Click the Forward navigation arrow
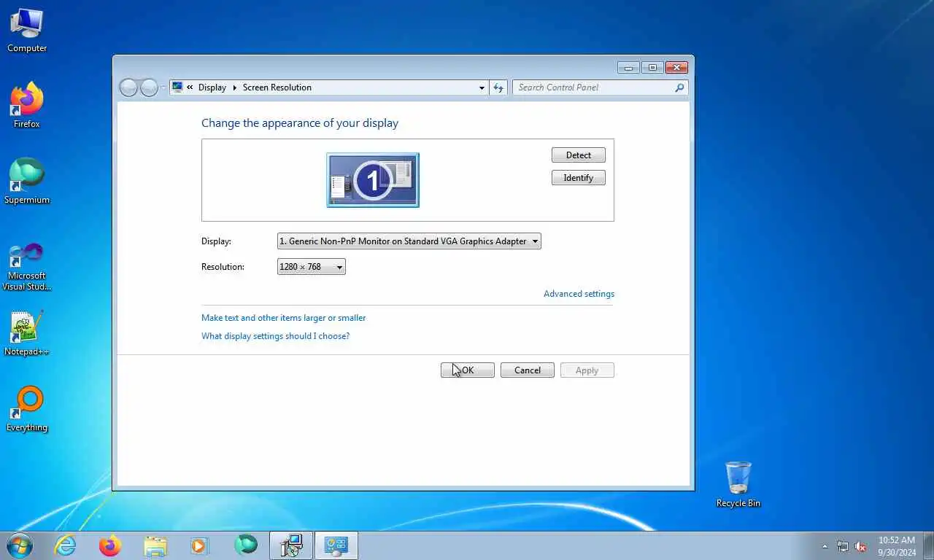Image resolution: width=934 pixels, height=560 pixels. 149,87
